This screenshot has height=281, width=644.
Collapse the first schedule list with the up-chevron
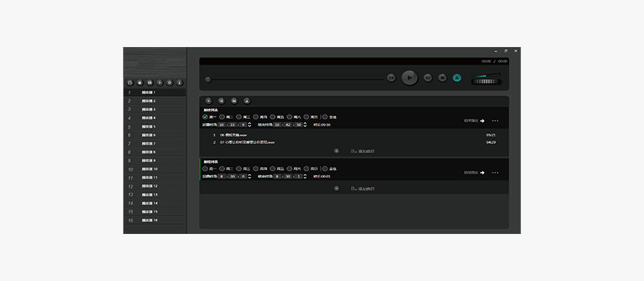click(x=336, y=150)
